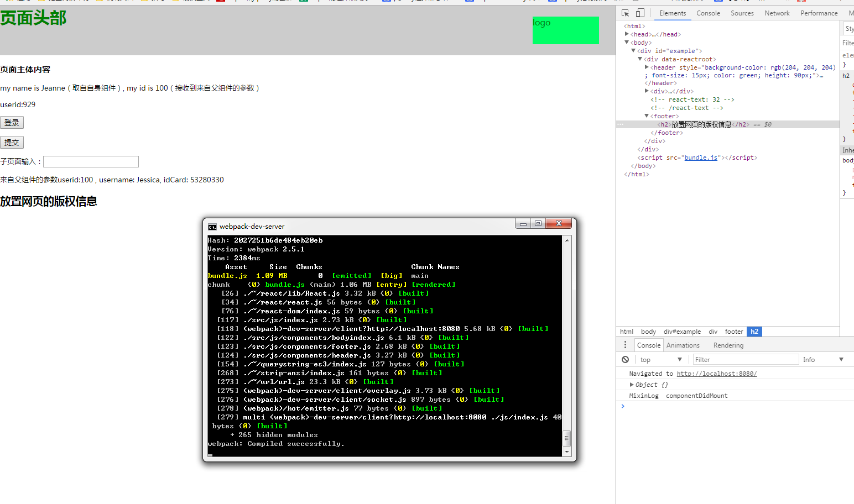Image resolution: width=854 pixels, height=504 pixels.
Task: Open the bundle.js link in script tag
Action: pyautogui.click(x=701, y=158)
